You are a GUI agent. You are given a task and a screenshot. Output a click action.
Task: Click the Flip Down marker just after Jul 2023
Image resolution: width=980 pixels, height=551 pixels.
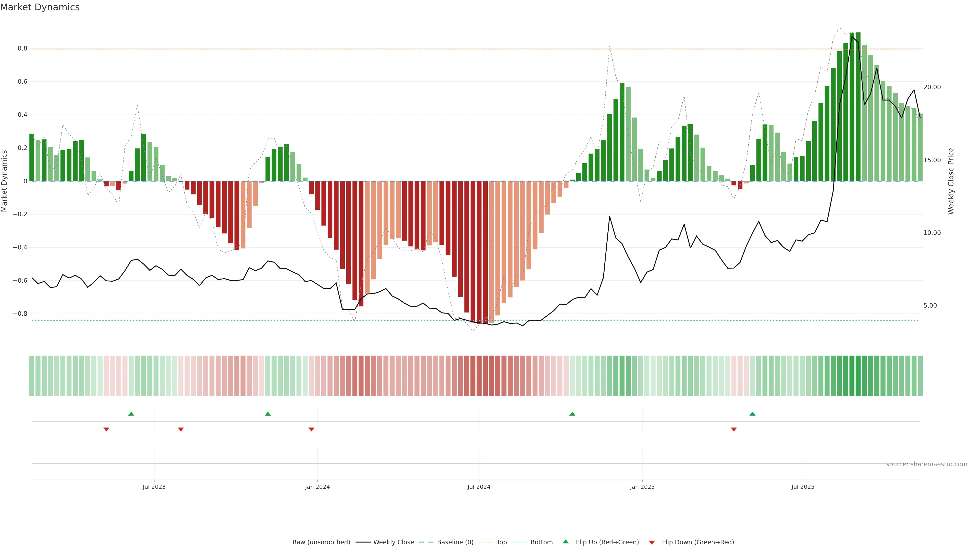click(x=181, y=429)
